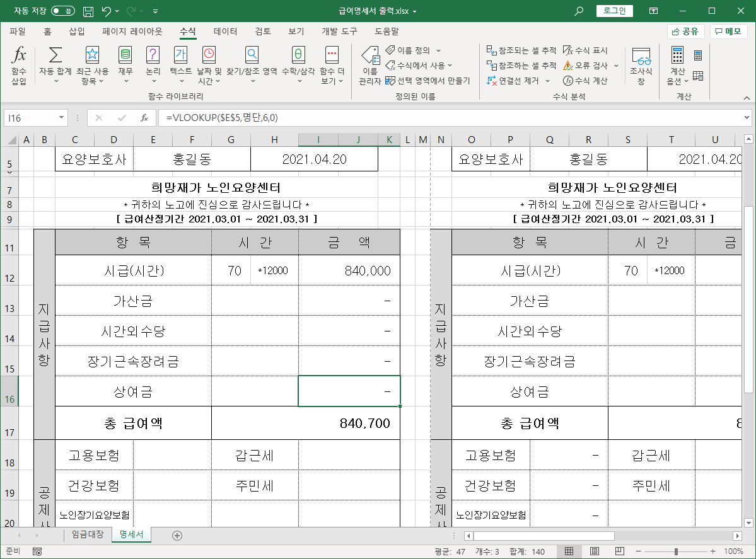Viewport: 756px width, 559px height.
Task: Click in the formula bar VLOOKUP text
Action: (x=222, y=118)
